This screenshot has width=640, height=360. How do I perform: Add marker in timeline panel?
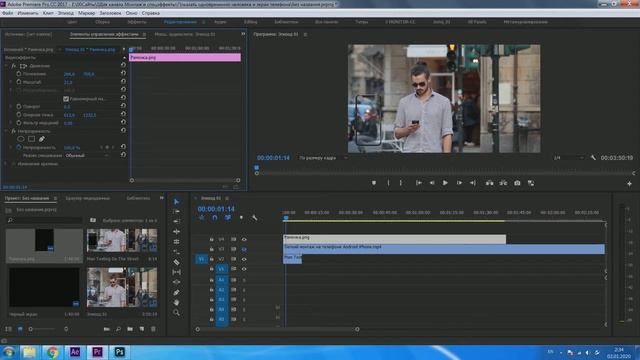point(241,218)
